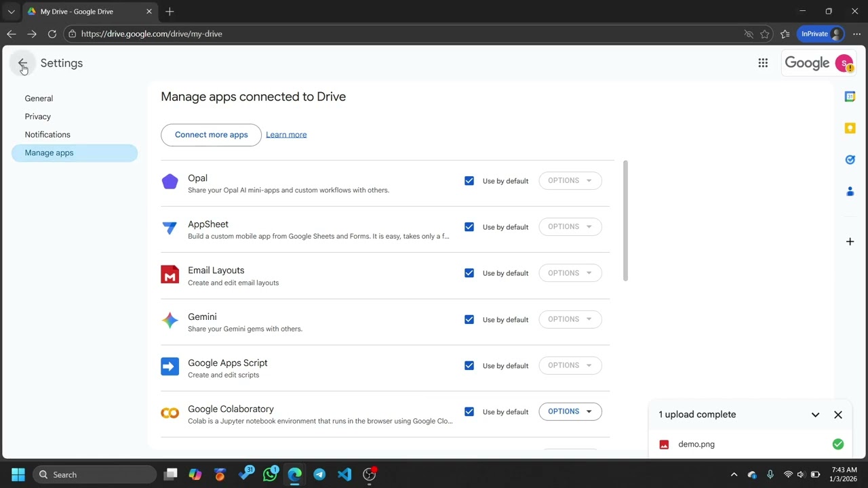Open the browser favorites list icon
This screenshot has height=488, width=868.
coord(785,34)
